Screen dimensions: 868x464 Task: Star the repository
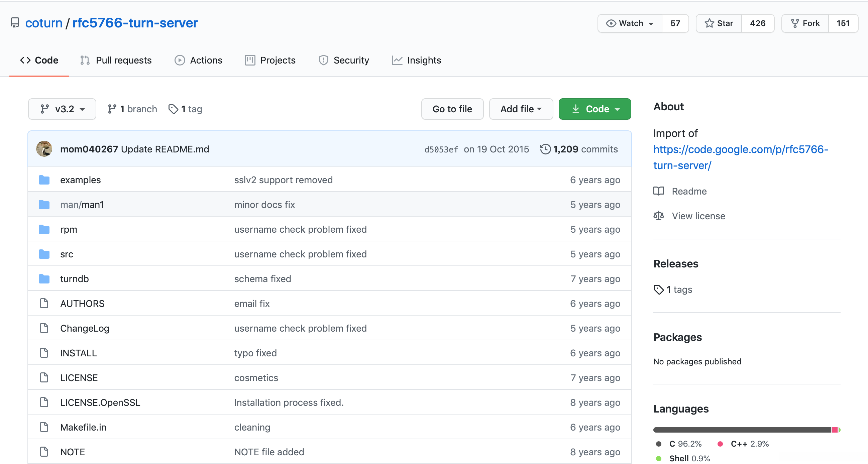[x=719, y=23]
